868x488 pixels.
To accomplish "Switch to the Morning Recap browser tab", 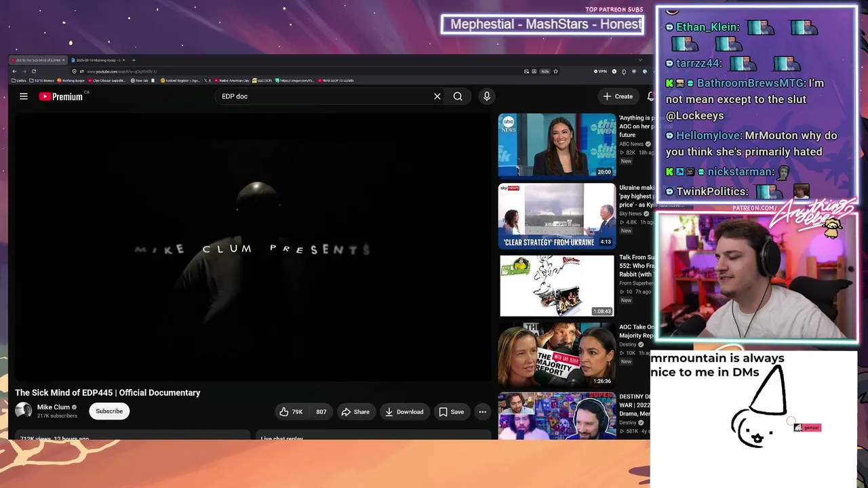I will coord(99,60).
